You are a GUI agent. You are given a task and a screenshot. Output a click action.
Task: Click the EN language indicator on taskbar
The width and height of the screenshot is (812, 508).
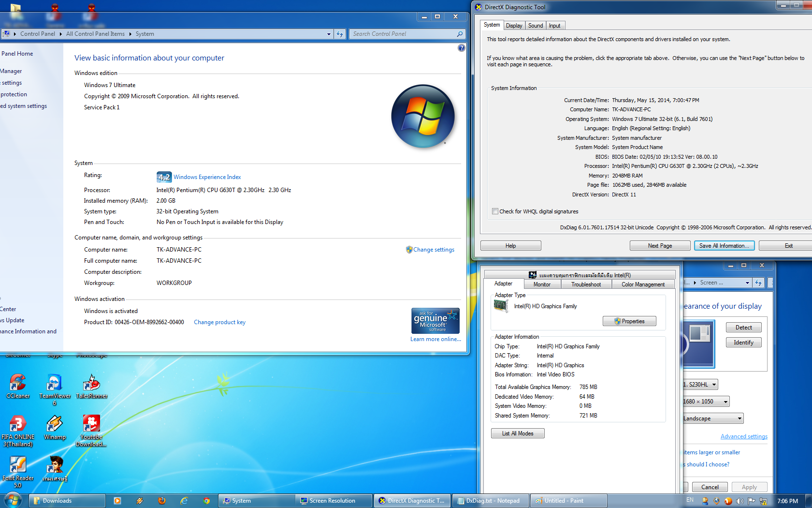tap(690, 500)
